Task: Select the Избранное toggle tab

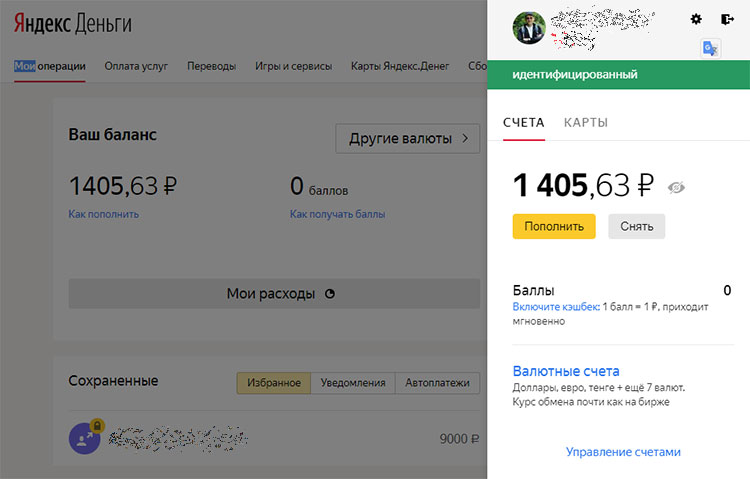Action: [274, 383]
